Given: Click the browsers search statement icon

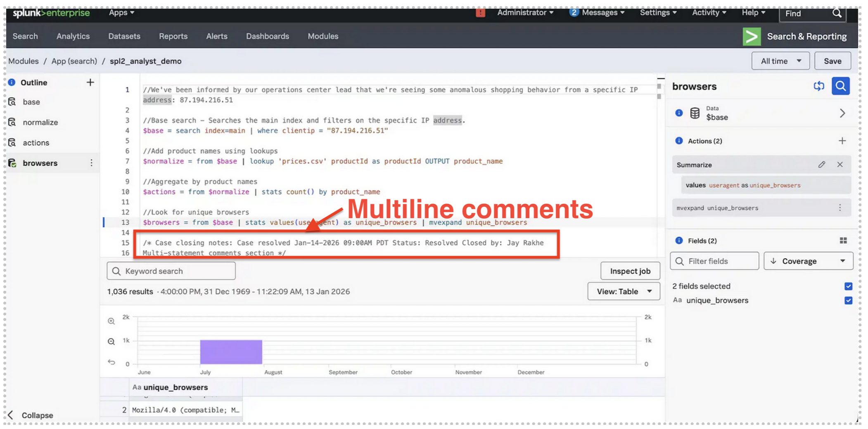Looking at the screenshot, I should click(x=12, y=163).
